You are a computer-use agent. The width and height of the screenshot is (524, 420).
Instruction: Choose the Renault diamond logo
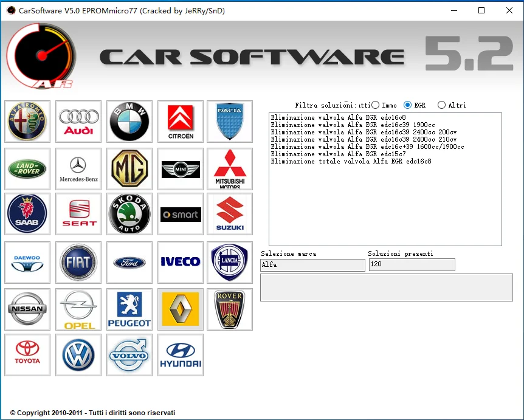[x=181, y=309]
